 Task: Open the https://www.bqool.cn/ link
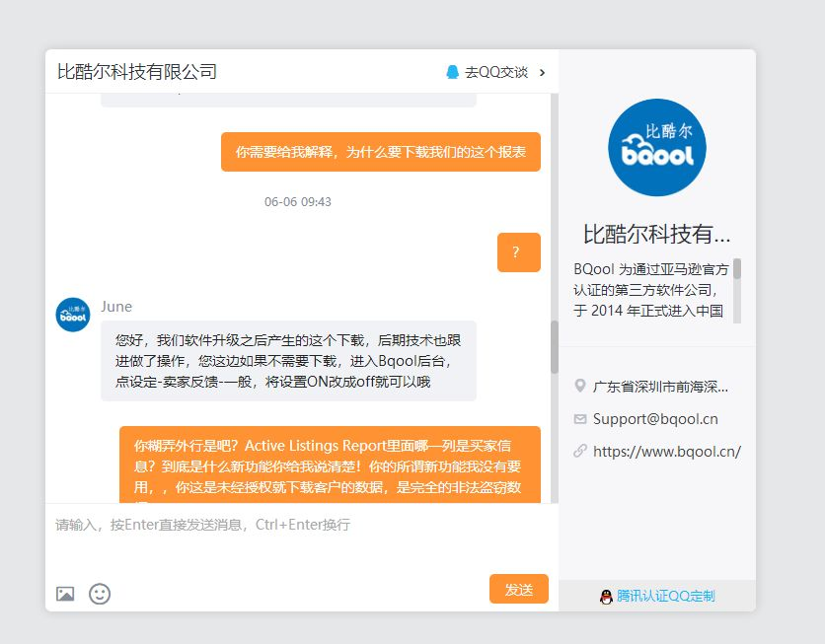coord(666,452)
